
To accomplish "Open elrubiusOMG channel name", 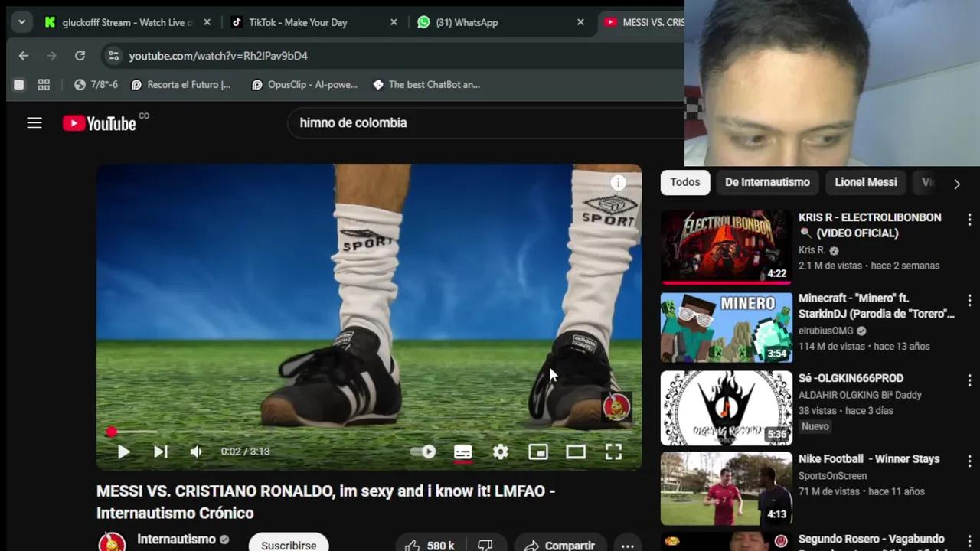I will point(826,331).
